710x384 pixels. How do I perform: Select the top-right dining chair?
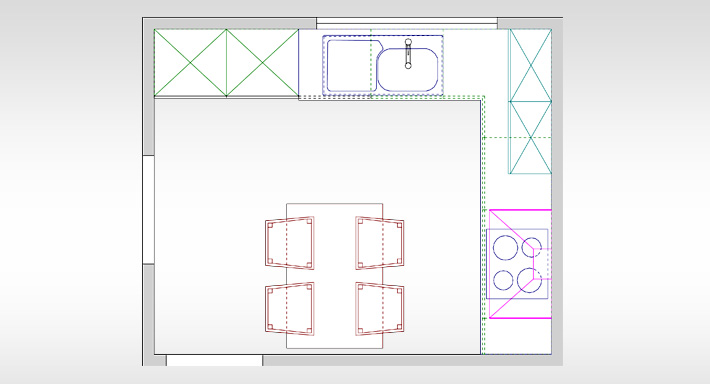(379, 243)
